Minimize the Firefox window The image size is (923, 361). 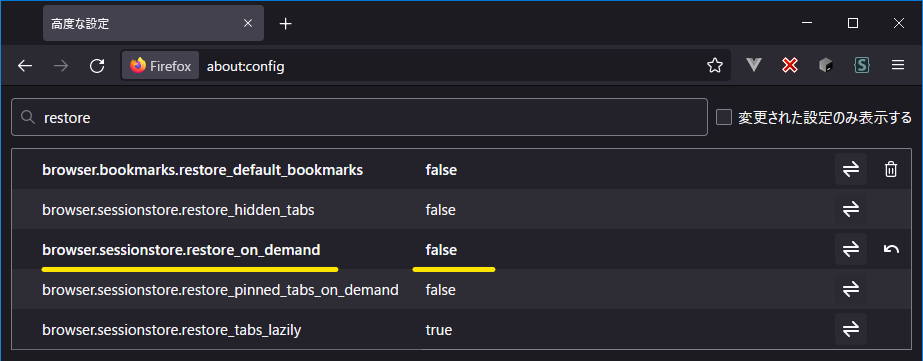[807, 24]
